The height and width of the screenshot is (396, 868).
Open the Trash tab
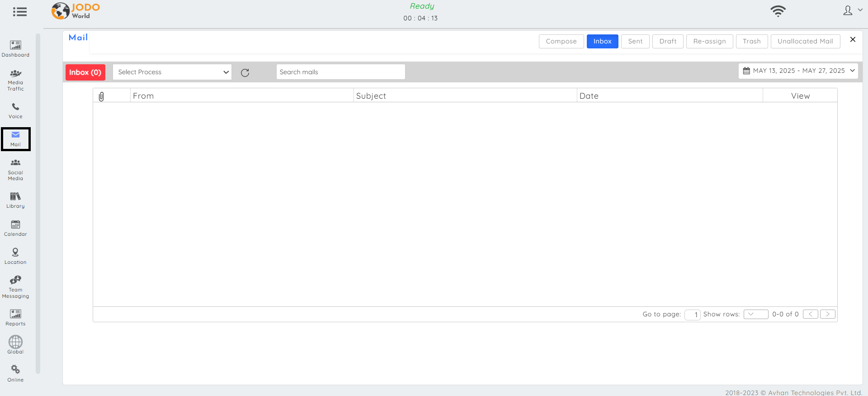(752, 41)
